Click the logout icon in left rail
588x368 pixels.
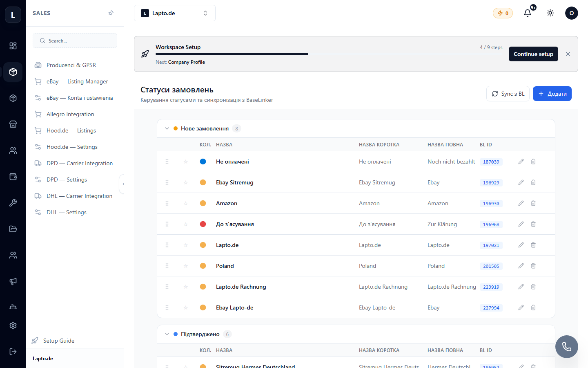[13, 352]
